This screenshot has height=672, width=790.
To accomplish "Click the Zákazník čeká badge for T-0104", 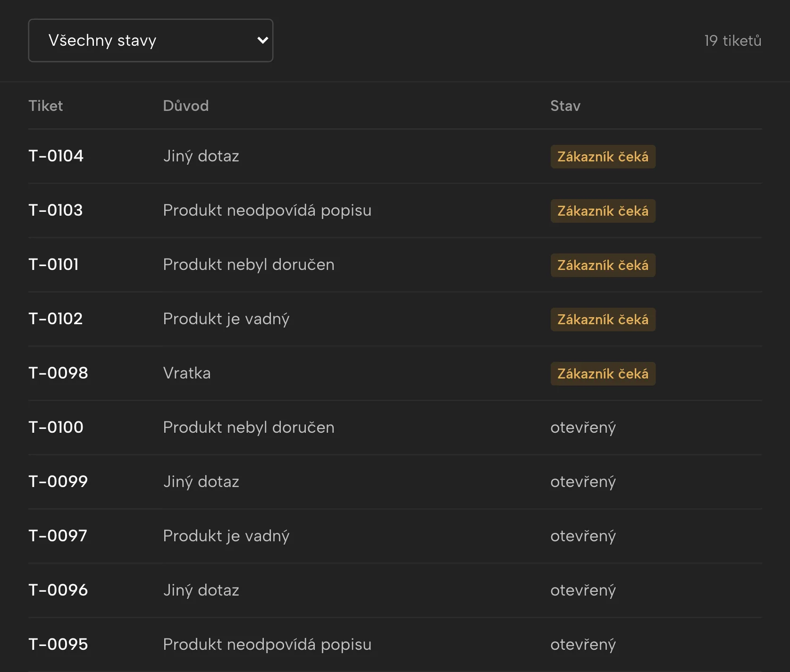I will click(x=603, y=157).
